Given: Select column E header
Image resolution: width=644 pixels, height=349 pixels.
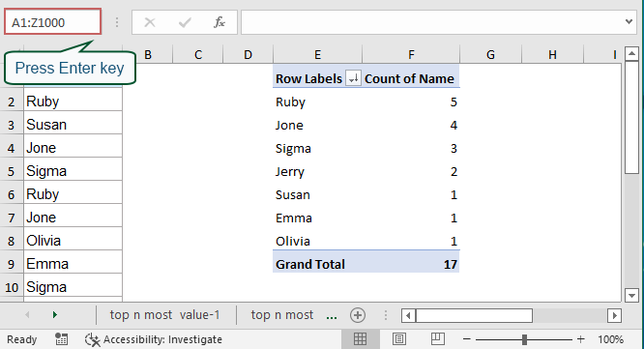Looking at the screenshot, I should click(317, 54).
